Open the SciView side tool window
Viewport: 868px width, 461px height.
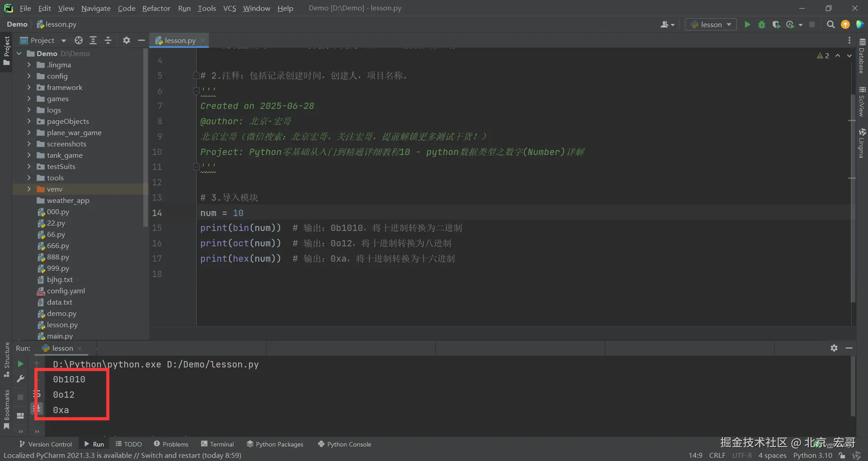tap(862, 102)
